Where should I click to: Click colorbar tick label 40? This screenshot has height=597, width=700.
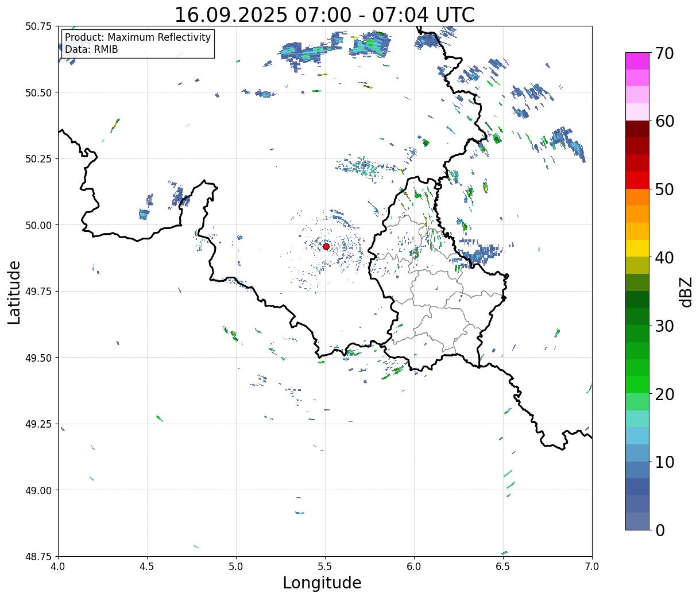point(664,258)
